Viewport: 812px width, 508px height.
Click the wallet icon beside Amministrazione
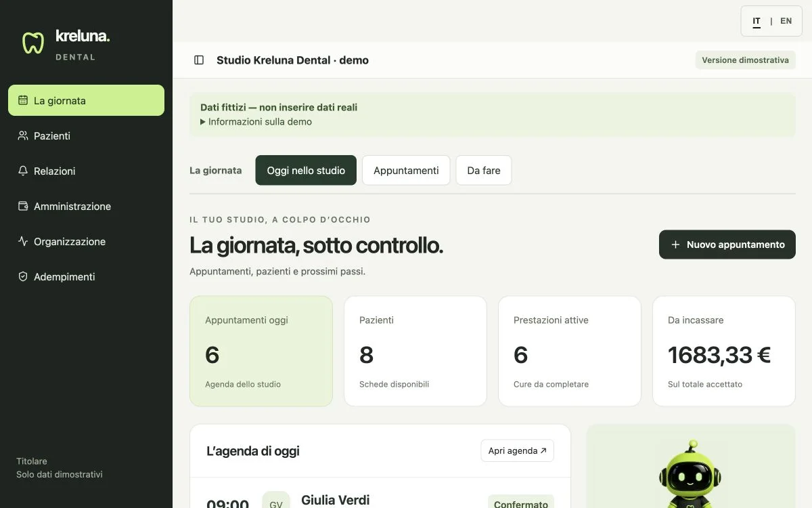pyautogui.click(x=23, y=206)
